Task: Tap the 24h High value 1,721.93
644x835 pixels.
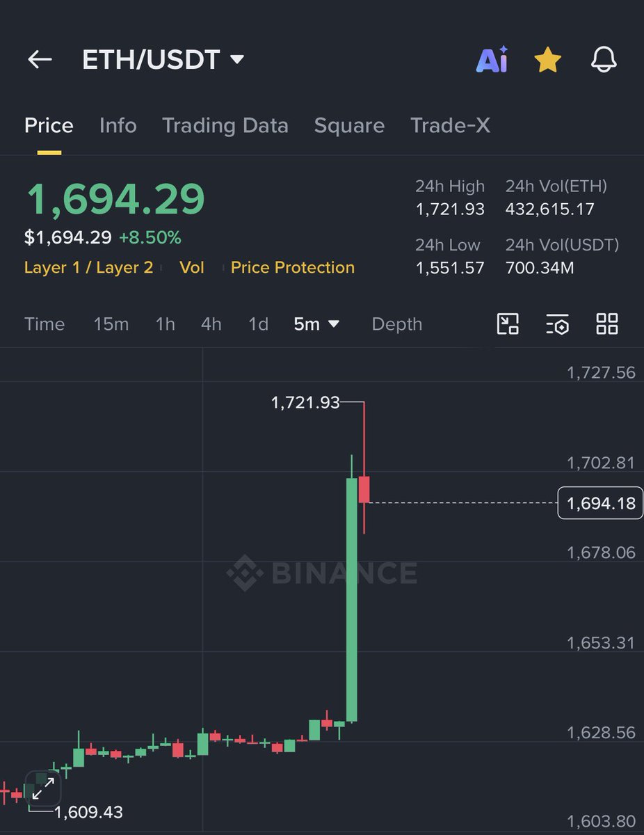Action: coord(450,209)
